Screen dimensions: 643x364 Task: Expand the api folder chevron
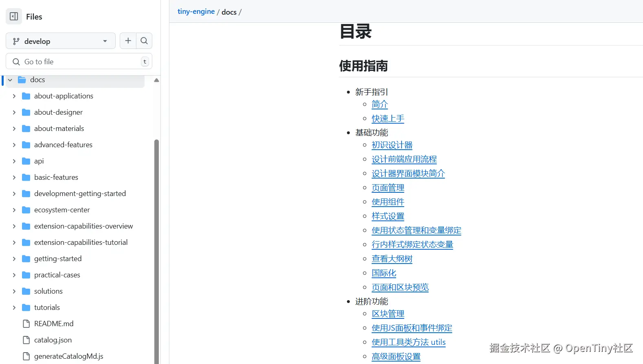point(14,161)
